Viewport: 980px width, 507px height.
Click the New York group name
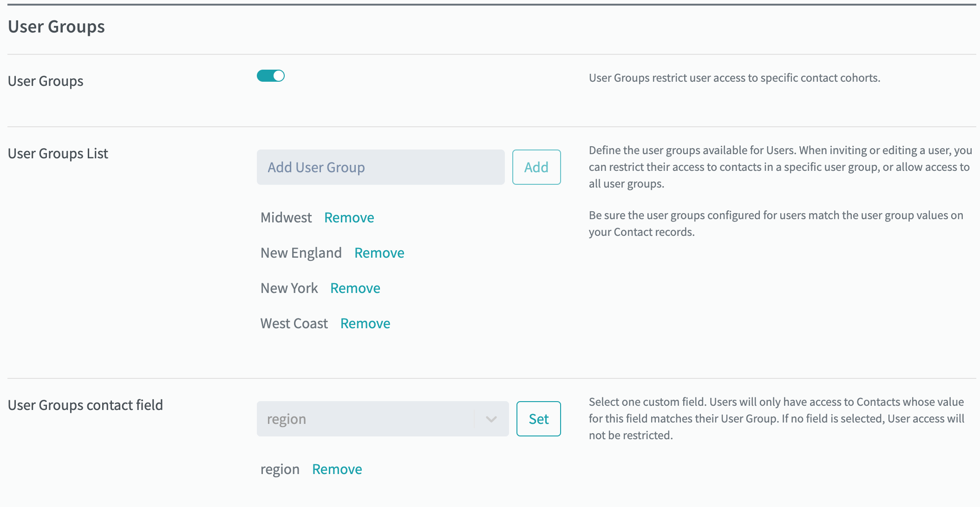[289, 288]
